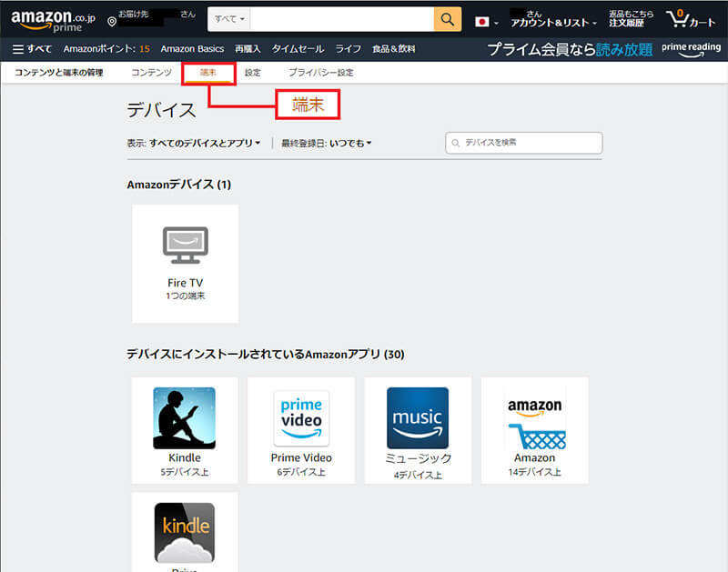
Task: Open the hamburger すべて menu
Action: [x=32, y=49]
